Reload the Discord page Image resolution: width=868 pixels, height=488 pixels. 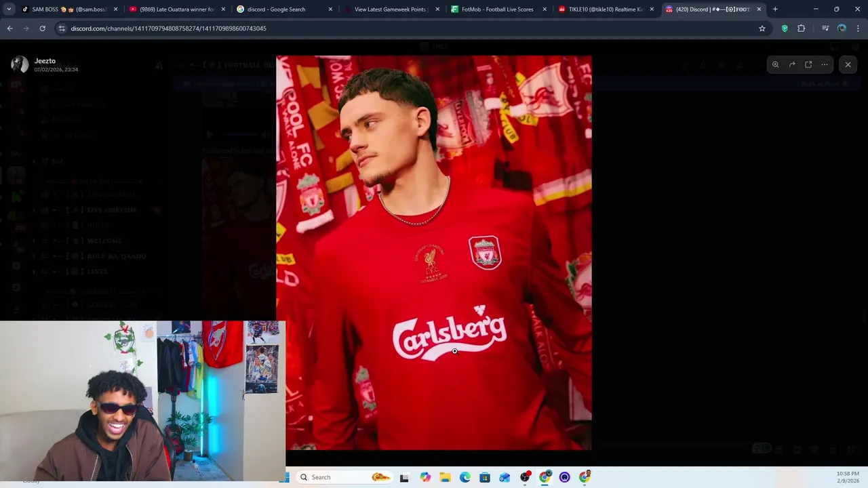click(42, 28)
